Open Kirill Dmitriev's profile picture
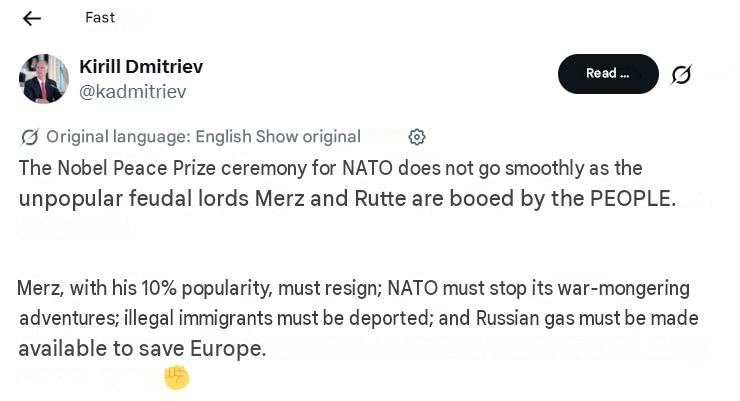Viewport: 740px width, 401px height. tap(43, 78)
